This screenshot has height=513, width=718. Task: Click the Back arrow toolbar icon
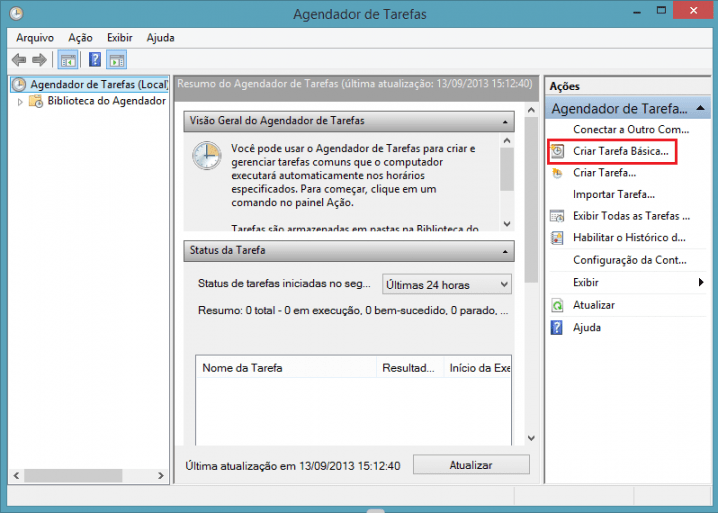click(x=19, y=60)
